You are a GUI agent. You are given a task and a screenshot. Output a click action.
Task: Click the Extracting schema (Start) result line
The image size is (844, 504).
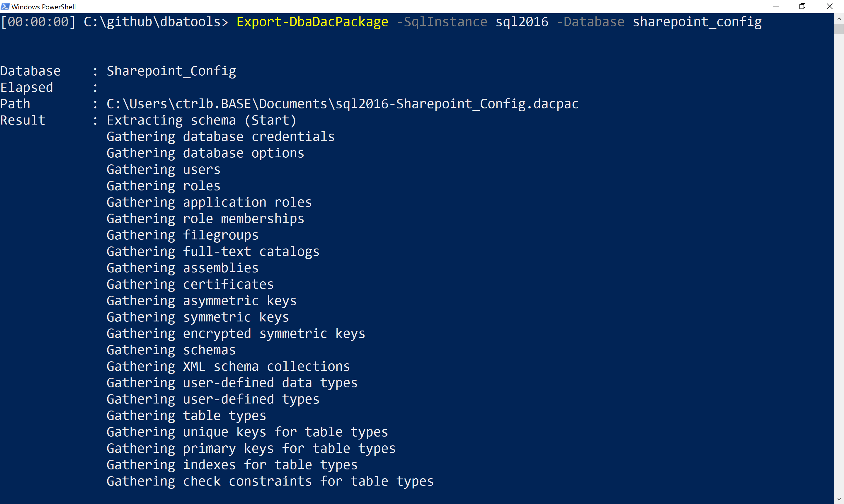201,120
